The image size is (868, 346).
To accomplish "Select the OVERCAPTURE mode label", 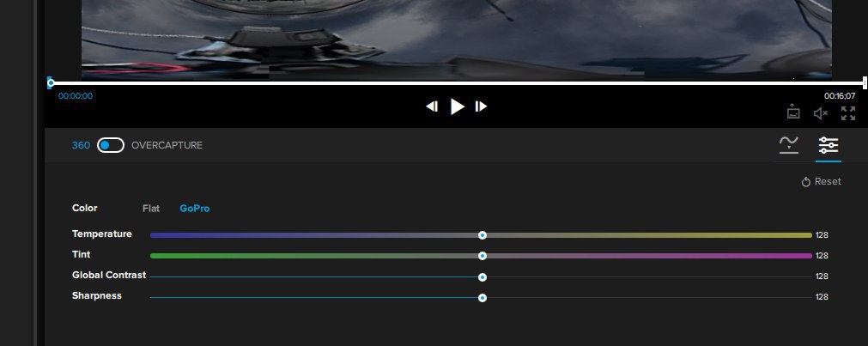I will (167, 145).
